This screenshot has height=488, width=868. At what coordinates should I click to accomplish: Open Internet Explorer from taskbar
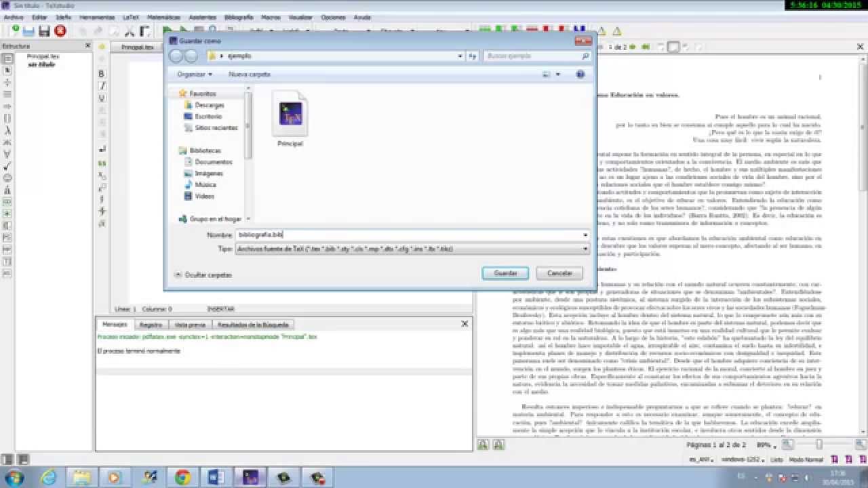click(x=49, y=477)
